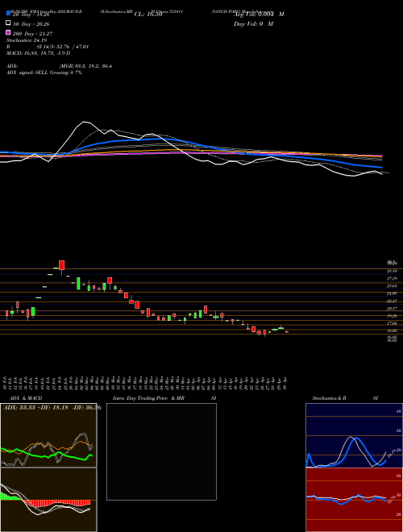Image resolution: width=403 pixels, height=532 pixels.
Task: Click the 27.29 price axis label
Action: [392, 279]
